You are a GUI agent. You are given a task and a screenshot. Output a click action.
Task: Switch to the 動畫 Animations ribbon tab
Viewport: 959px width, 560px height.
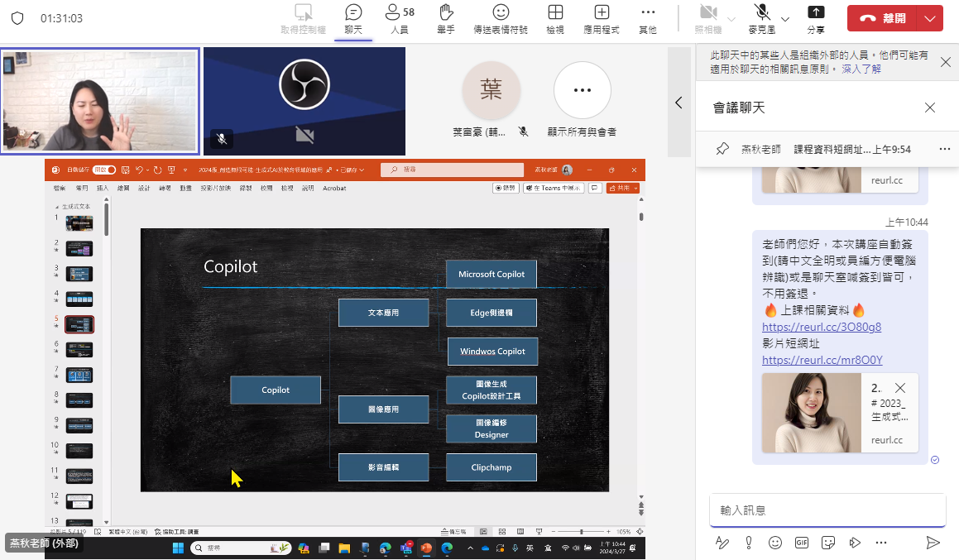click(x=185, y=189)
